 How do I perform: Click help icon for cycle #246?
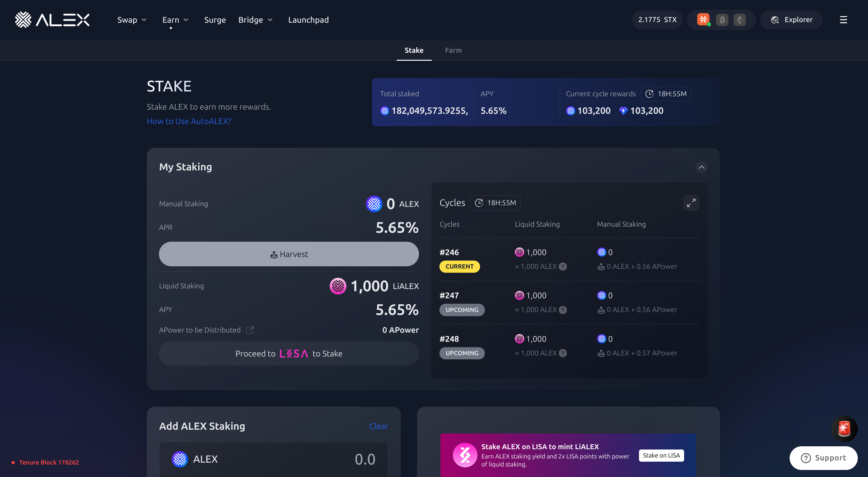point(563,266)
